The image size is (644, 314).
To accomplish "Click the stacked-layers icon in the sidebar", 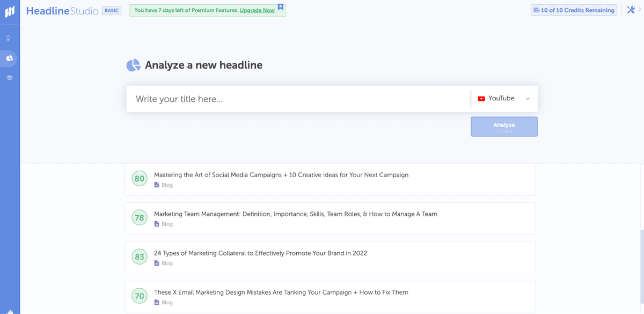I will coord(10,77).
